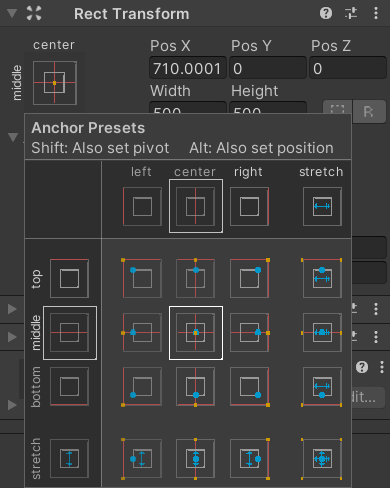Screen dimensions: 390x488
Task: Set anchor to middle left
Action: pyautogui.click(x=142, y=333)
